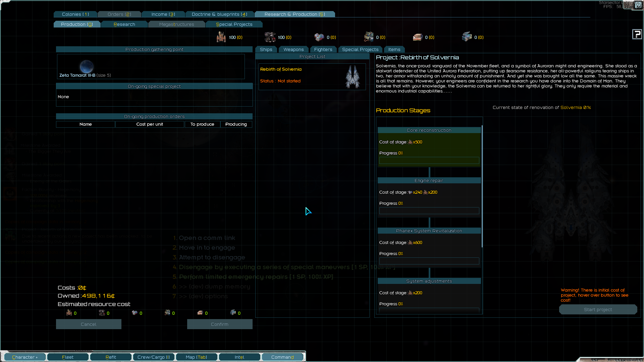644x362 pixels.
Task: Click the Cancel button
Action: tap(89, 324)
